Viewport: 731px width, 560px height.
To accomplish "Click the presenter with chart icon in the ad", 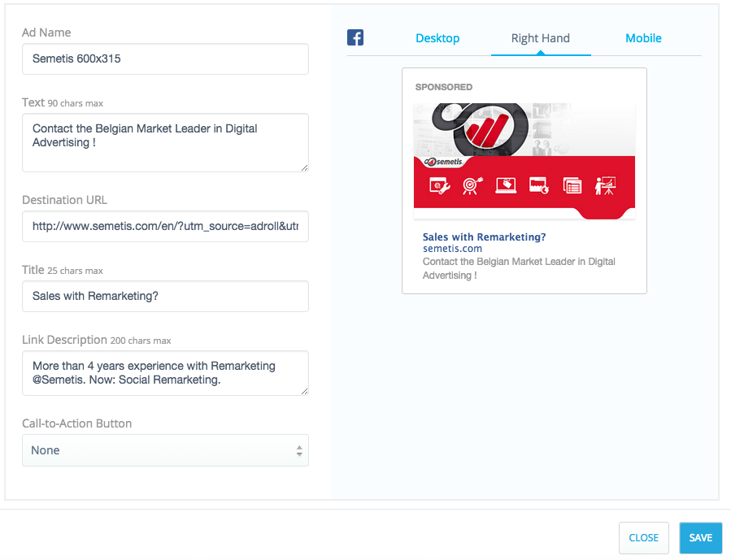I will [605, 185].
